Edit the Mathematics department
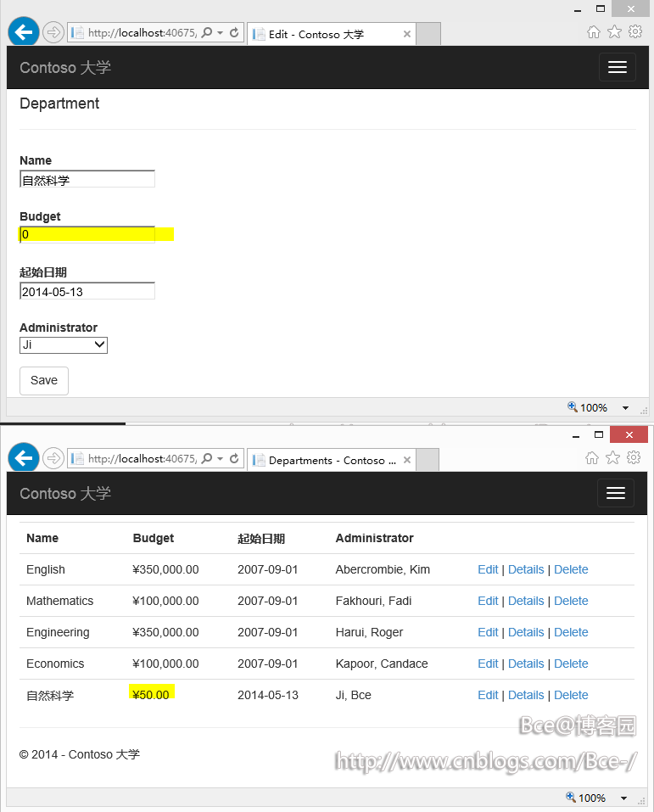The height and width of the screenshot is (812, 654). tap(488, 602)
